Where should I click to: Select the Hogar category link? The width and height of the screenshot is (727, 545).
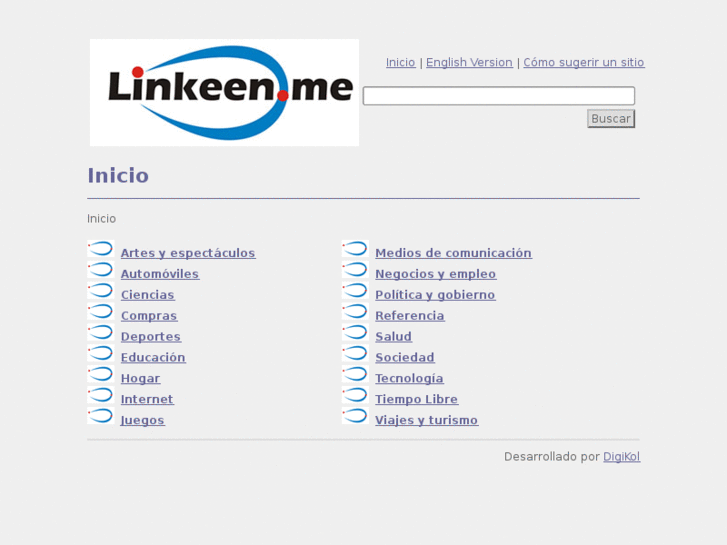(140, 378)
